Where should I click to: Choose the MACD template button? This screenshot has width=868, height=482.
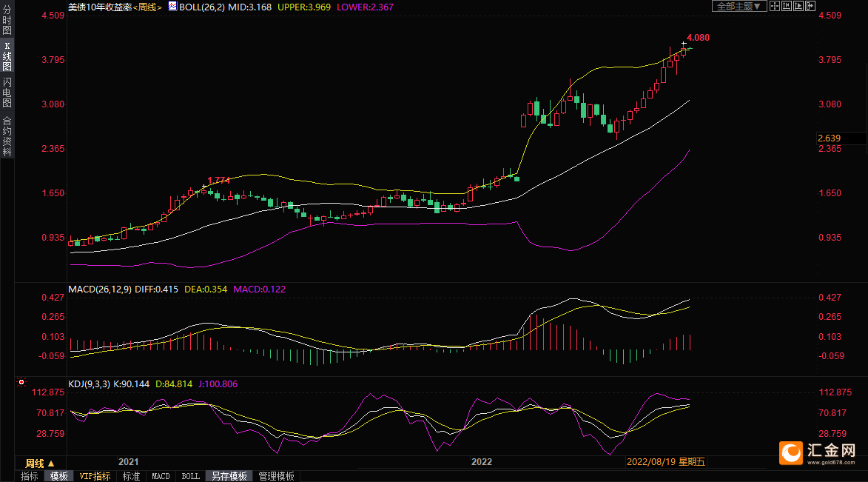[x=161, y=476]
